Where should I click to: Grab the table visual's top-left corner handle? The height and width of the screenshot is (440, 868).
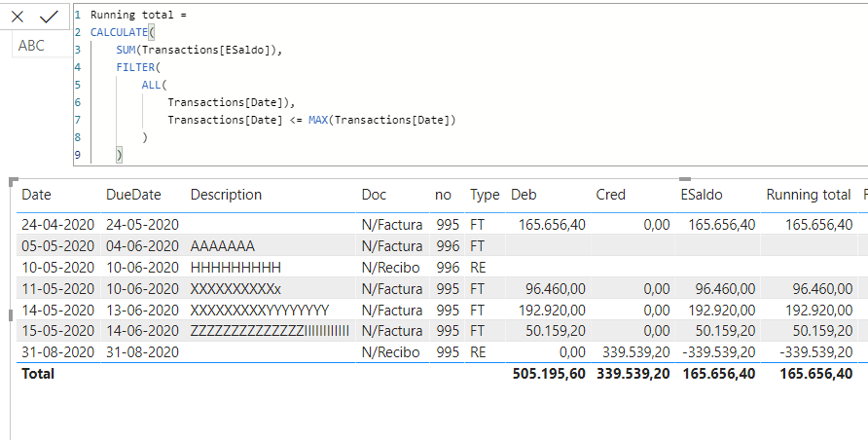14,181
